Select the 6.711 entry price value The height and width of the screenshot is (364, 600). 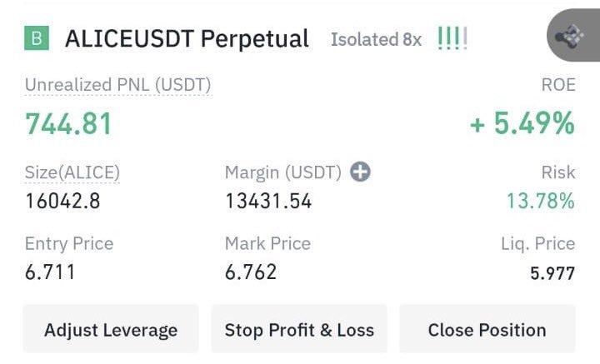(x=50, y=272)
